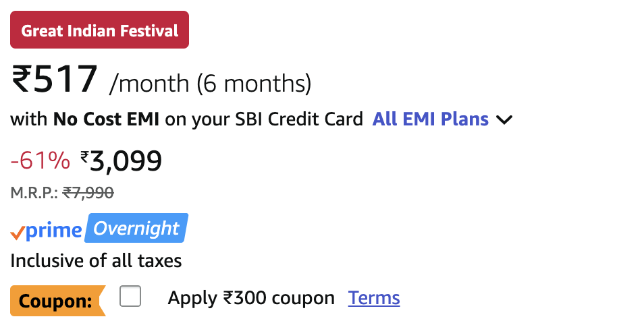This screenshot has height=321, width=644.
Task: Click the small rupee symbol before 3,099
Action: tap(84, 157)
